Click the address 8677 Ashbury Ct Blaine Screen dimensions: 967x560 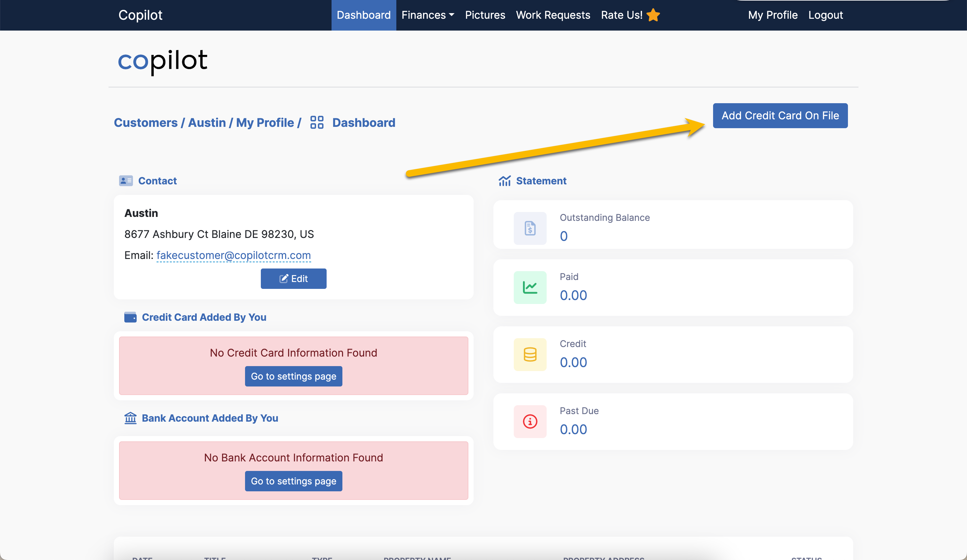coord(219,234)
